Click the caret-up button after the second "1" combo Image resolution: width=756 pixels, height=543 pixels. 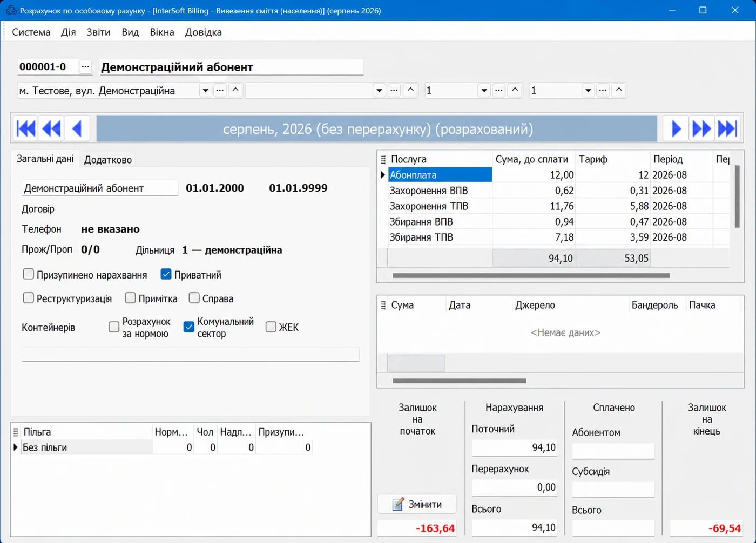[x=619, y=90]
